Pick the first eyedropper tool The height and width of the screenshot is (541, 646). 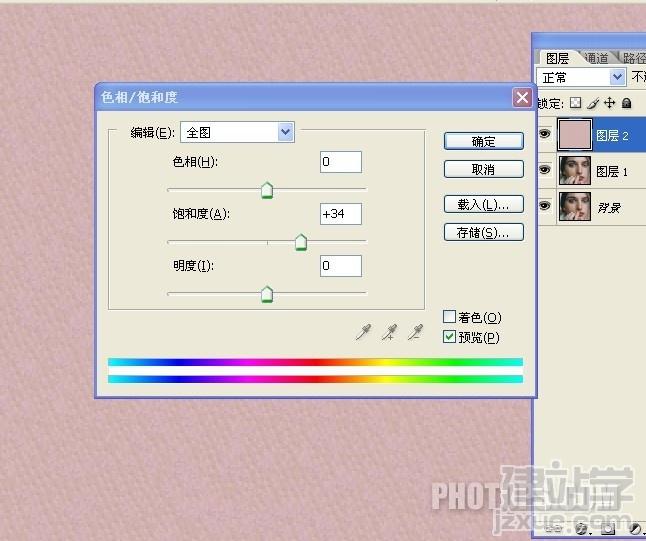tap(363, 332)
